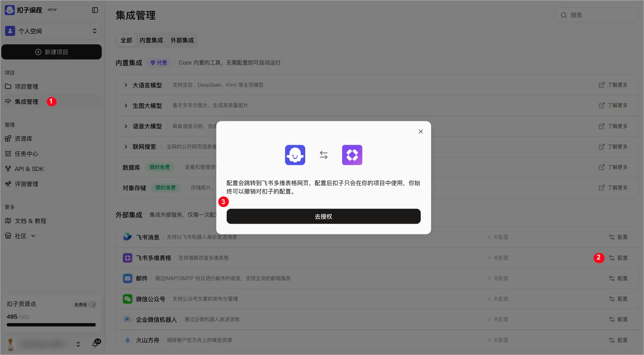Open 了解更多 for 语音大模型
Screen dimensions: 644x355
(613, 126)
